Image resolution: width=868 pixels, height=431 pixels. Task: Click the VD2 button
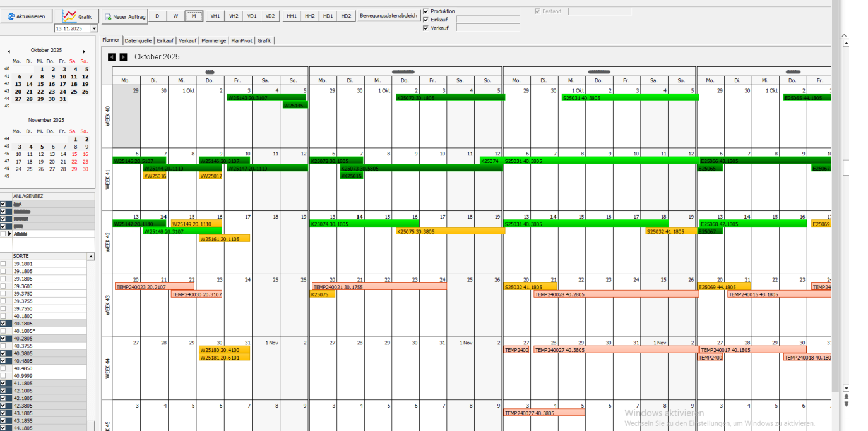point(270,16)
